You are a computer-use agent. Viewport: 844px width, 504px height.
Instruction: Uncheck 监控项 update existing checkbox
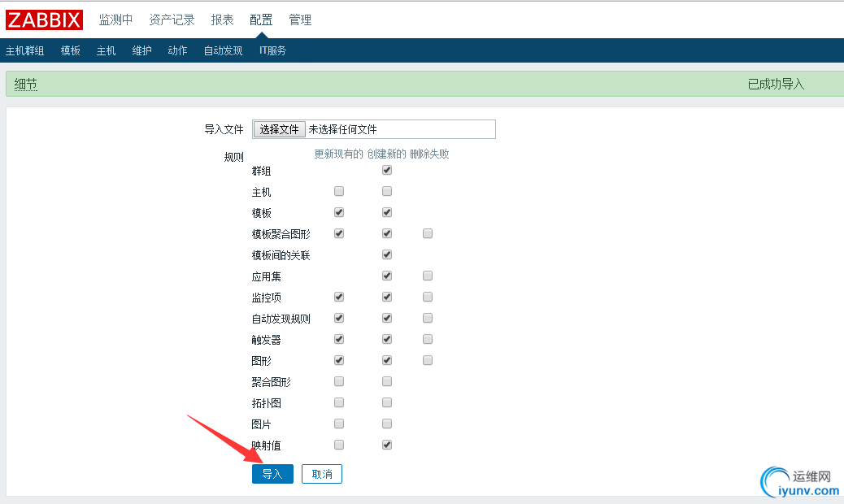tap(339, 297)
